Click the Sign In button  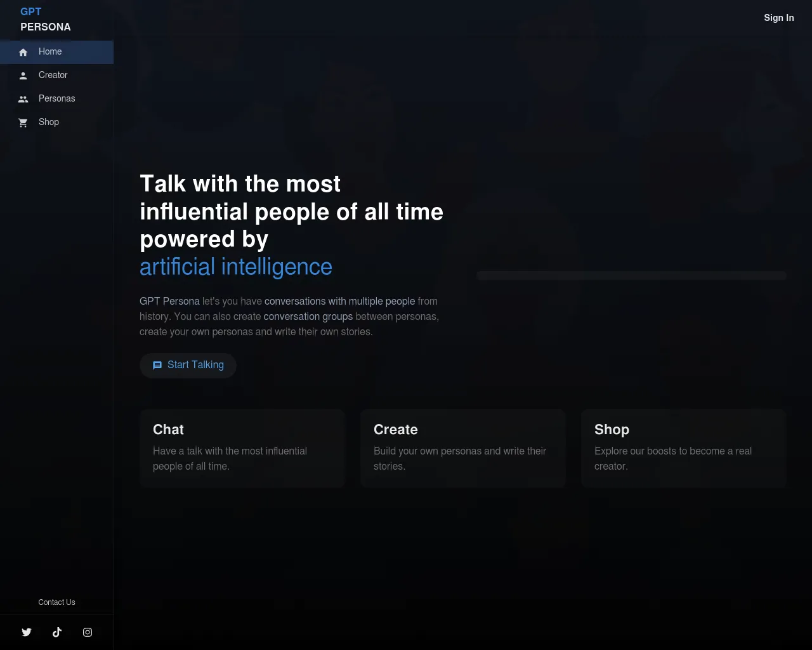(x=779, y=18)
